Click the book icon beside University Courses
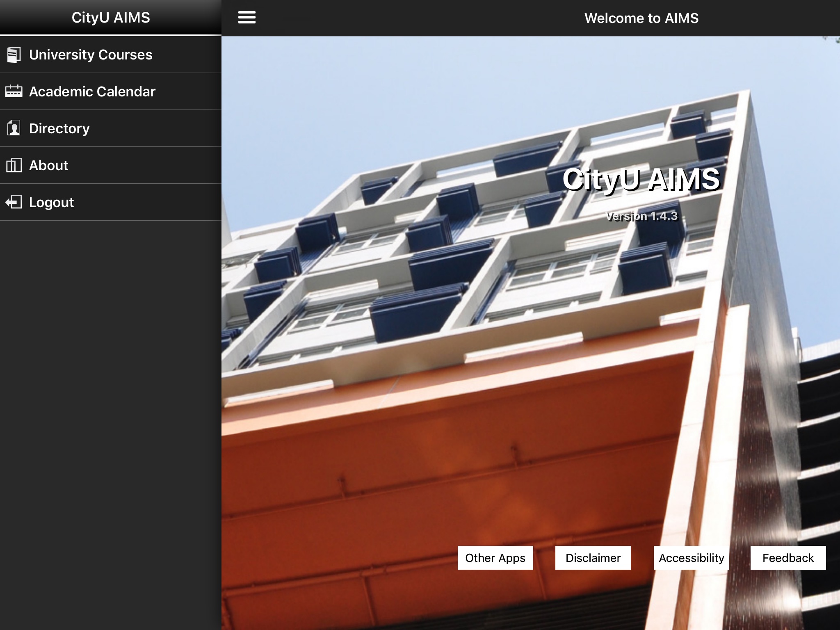 [14, 55]
